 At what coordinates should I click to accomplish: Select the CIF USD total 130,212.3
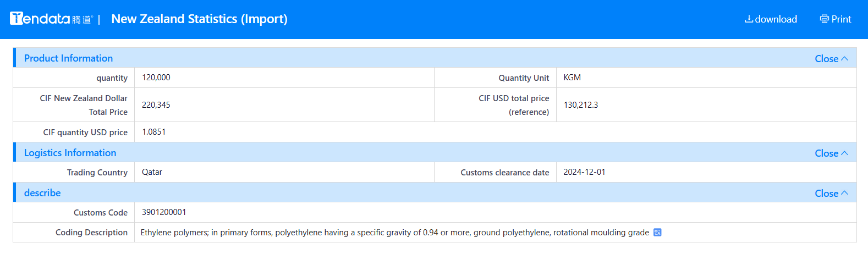point(581,105)
